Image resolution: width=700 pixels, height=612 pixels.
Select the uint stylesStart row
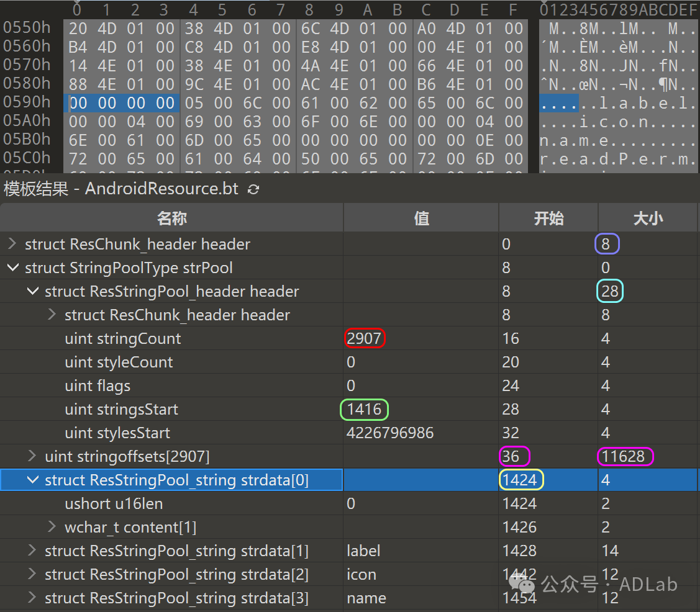pos(117,433)
